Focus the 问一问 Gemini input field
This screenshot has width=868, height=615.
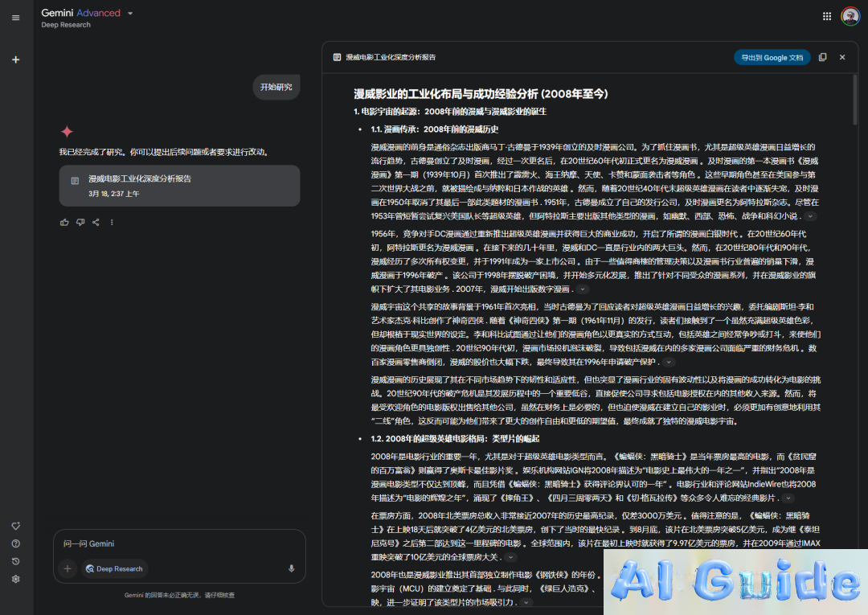179,543
